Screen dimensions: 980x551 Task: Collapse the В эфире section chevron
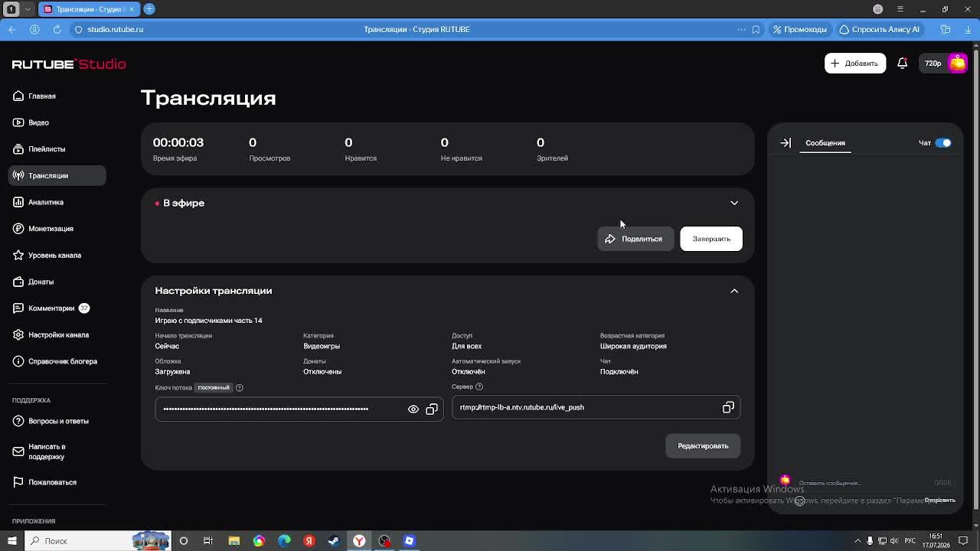734,204
